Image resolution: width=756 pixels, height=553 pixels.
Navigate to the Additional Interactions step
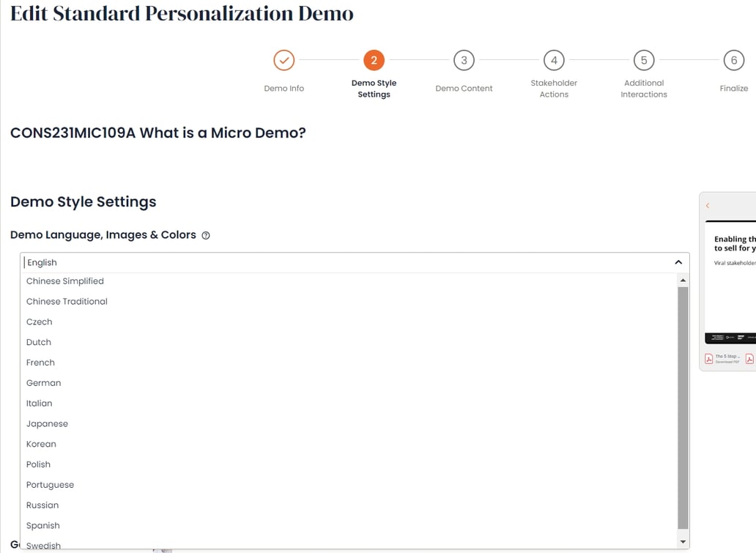click(643, 60)
